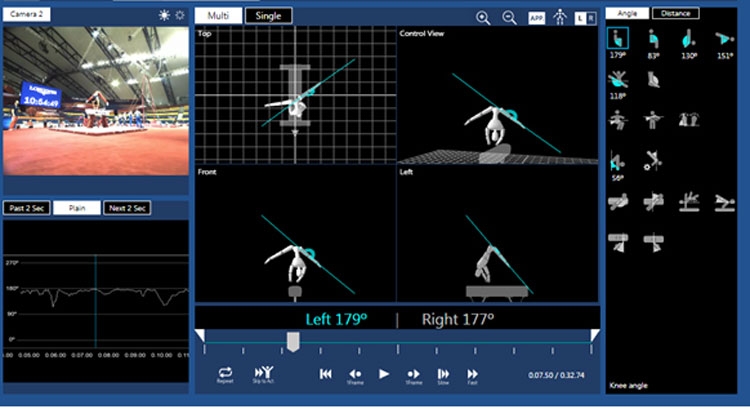The width and height of the screenshot is (750, 418).
Task: Toggle the L side selector
Action: click(580, 18)
